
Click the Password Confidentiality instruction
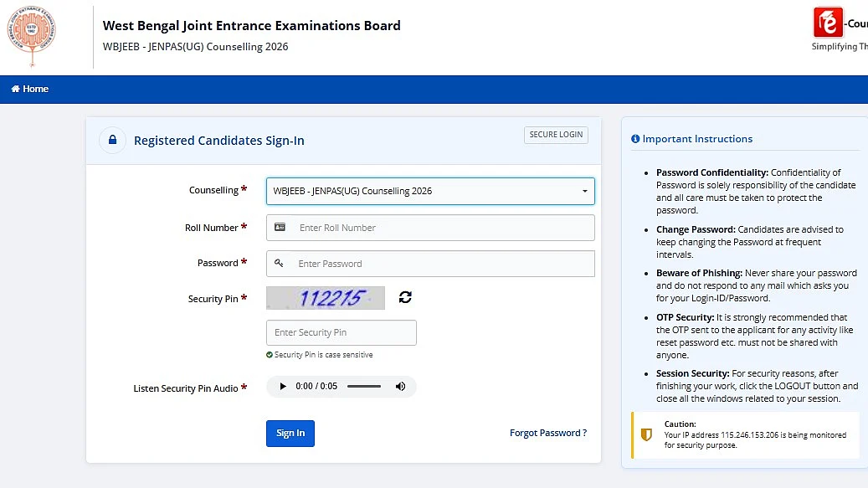756,192
